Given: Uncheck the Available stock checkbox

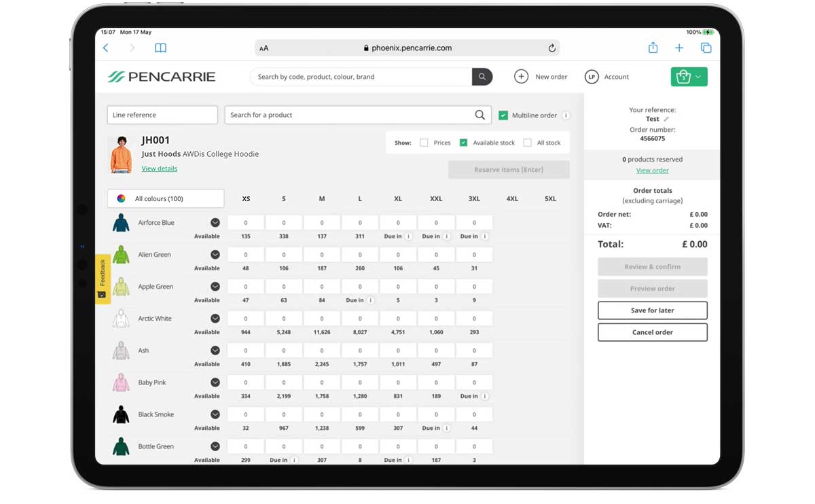Looking at the screenshot, I should click(x=463, y=143).
